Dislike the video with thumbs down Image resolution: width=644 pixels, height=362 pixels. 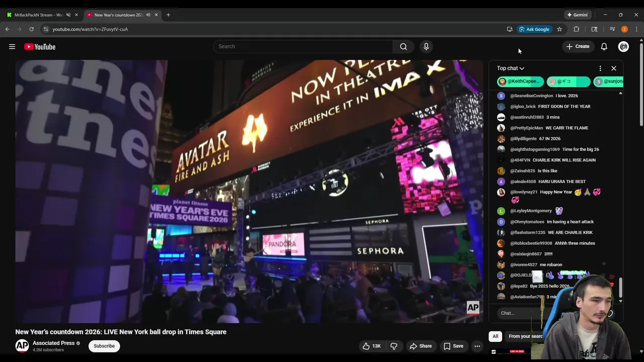tap(394, 346)
